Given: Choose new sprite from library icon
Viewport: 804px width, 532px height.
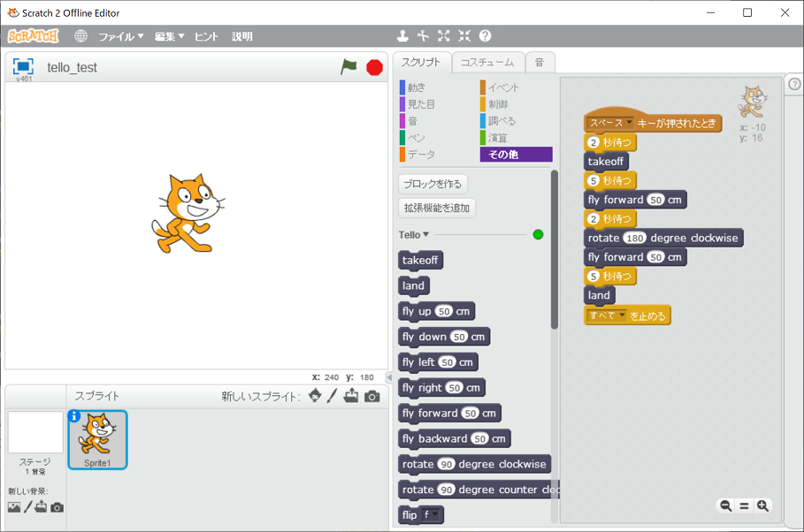Looking at the screenshot, I should pyautogui.click(x=315, y=397).
